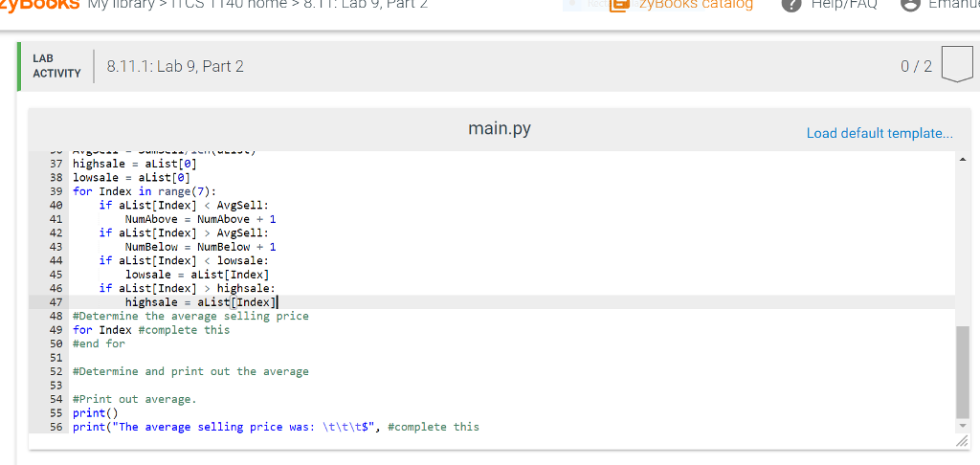Click the zyBooks logo
Viewport: 980px width, 465px height.
40,5
